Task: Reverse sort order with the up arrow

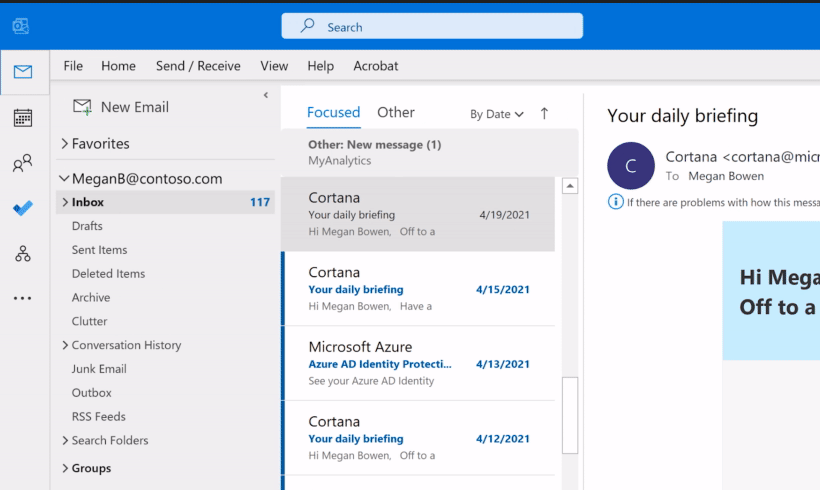Action: [544, 114]
